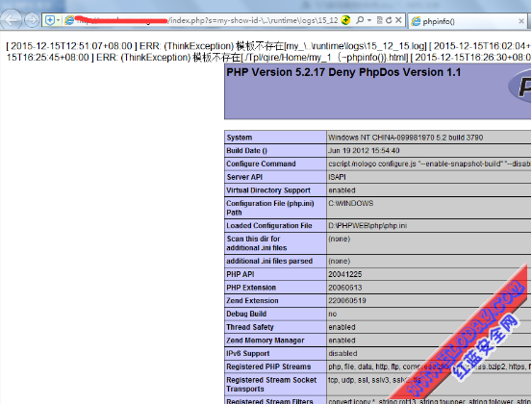Click the '20060613' value cell
This screenshot has height=404, width=532.
pyautogui.click(x=345, y=288)
